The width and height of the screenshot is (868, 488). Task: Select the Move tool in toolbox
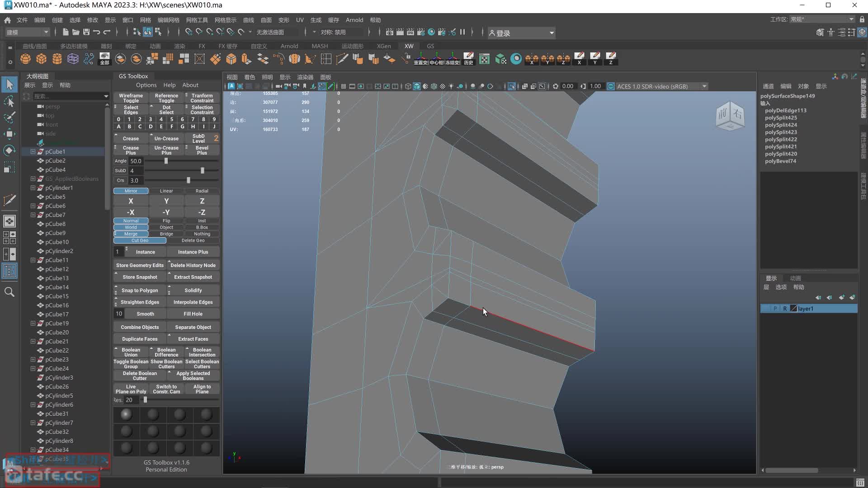pyautogui.click(x=9, y=134)
